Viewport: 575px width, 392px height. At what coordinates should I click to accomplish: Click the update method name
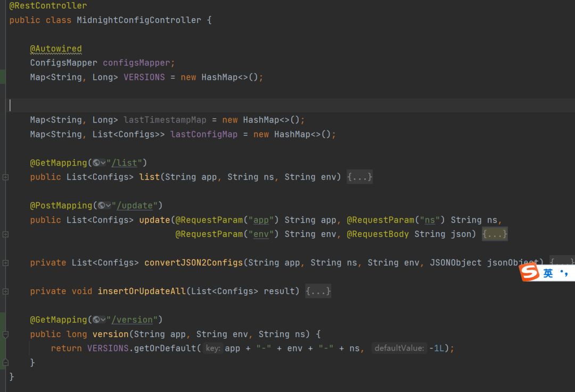click(x=154, y=220)
